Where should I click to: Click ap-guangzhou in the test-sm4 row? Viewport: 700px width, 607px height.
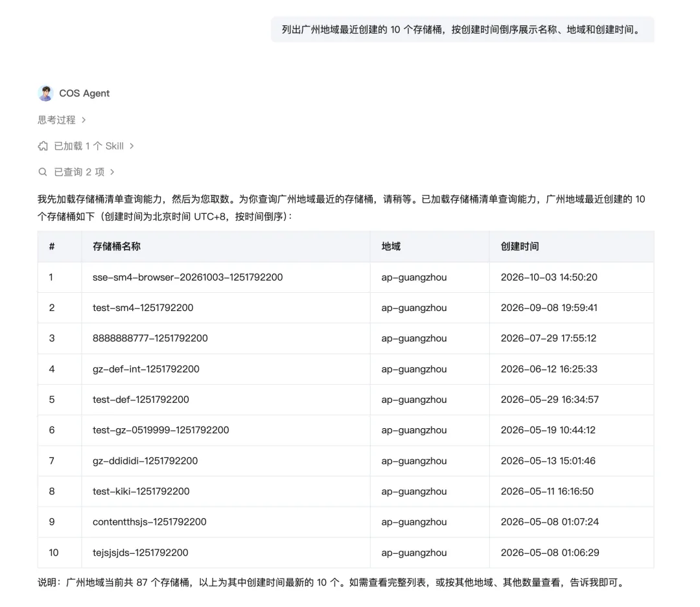[414, 308]
